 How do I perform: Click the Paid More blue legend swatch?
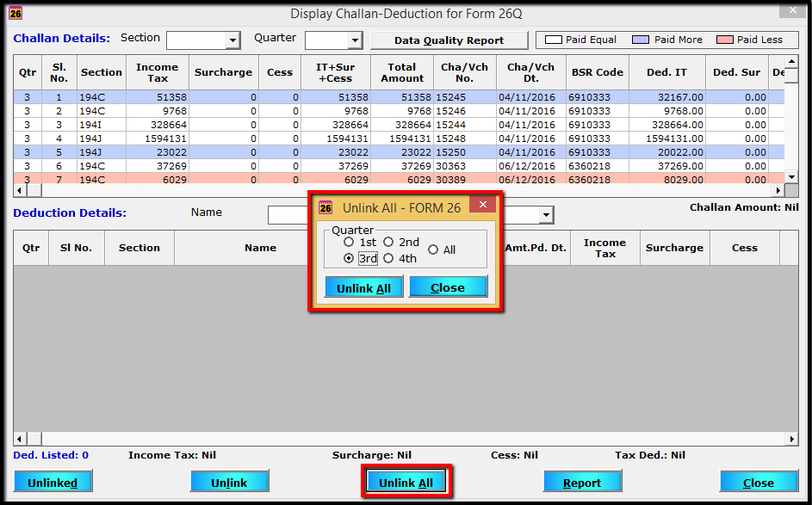tap(641, 40)
